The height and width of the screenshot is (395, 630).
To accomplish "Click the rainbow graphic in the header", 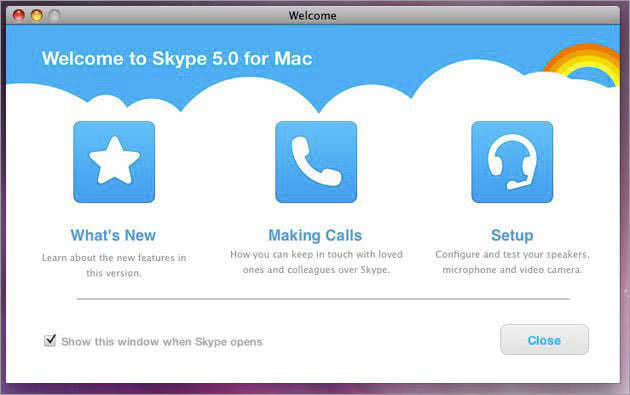I will tap(583, 64).
